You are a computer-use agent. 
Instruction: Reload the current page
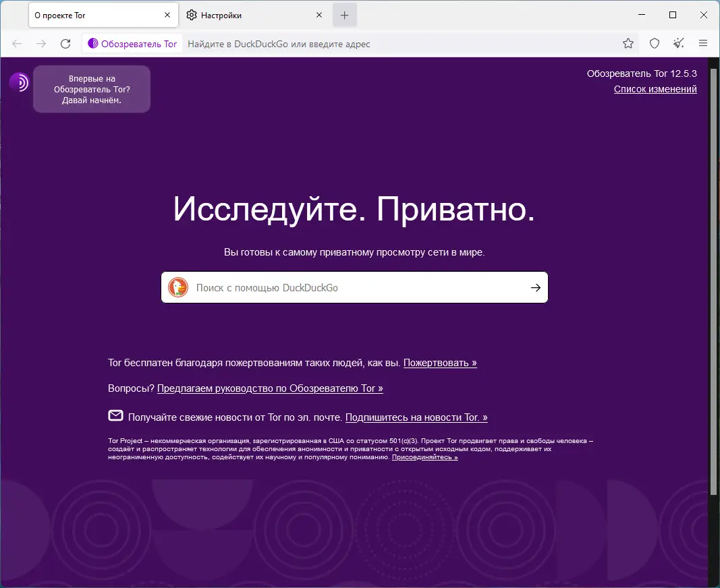tap(65, 44)
